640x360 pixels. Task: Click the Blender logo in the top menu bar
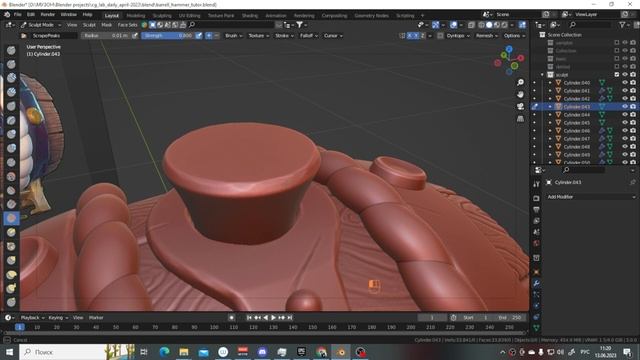pos(7,14)
